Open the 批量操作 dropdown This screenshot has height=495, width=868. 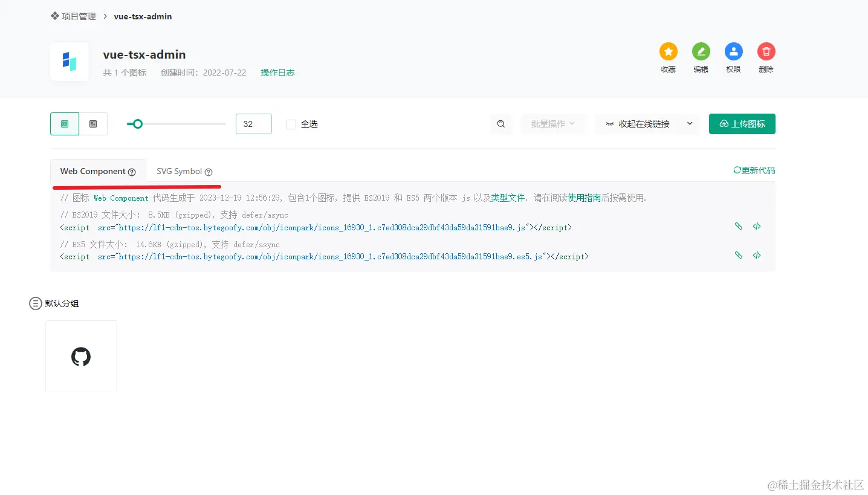coord(553,124)
